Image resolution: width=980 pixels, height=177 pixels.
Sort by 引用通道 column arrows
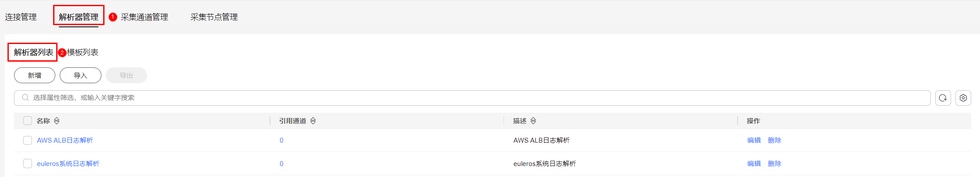tap(313, 121)
